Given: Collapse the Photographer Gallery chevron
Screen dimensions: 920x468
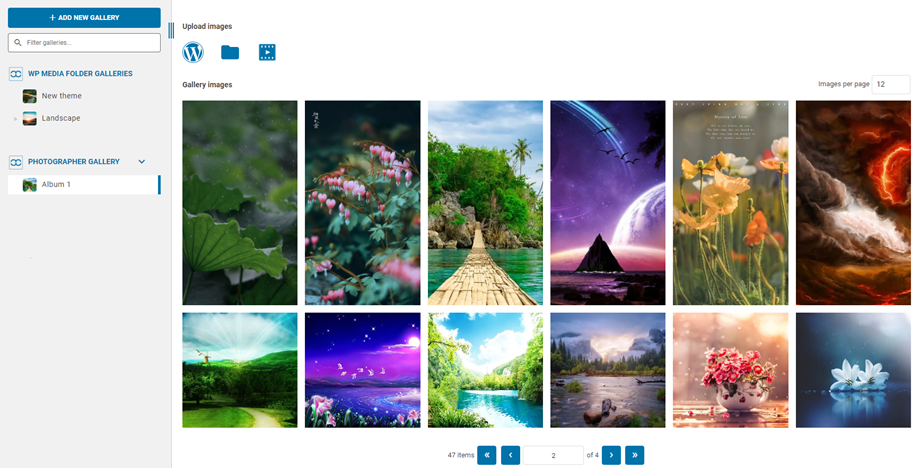Looking at the screenshot, I should [x=141, y=162].
